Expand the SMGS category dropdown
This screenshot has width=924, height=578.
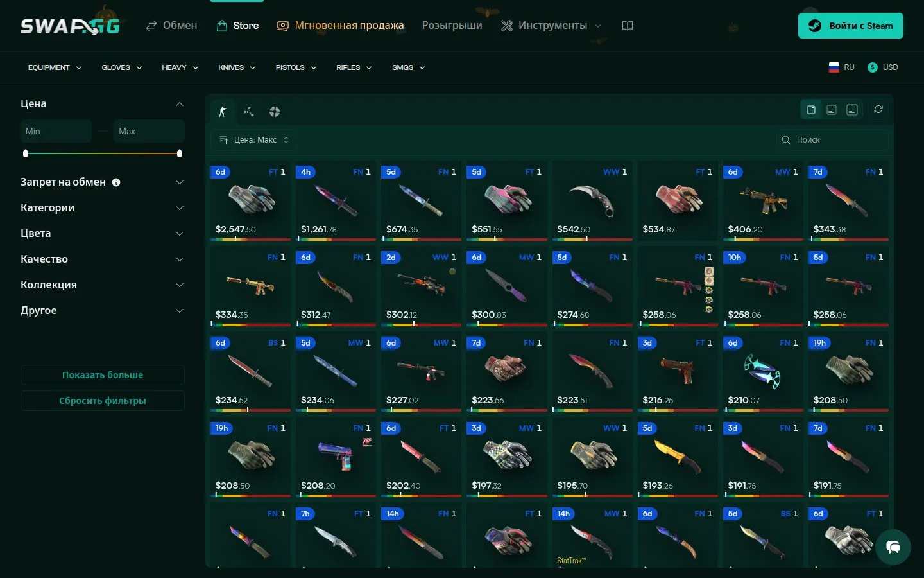point(409,67)
